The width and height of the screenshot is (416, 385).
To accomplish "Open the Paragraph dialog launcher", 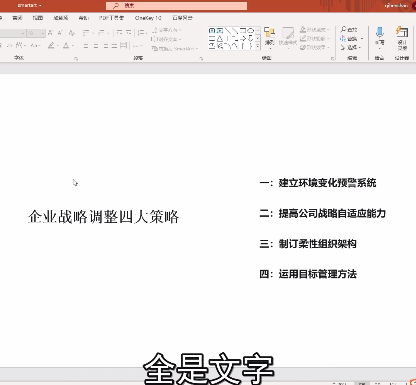I will (201, 58).
